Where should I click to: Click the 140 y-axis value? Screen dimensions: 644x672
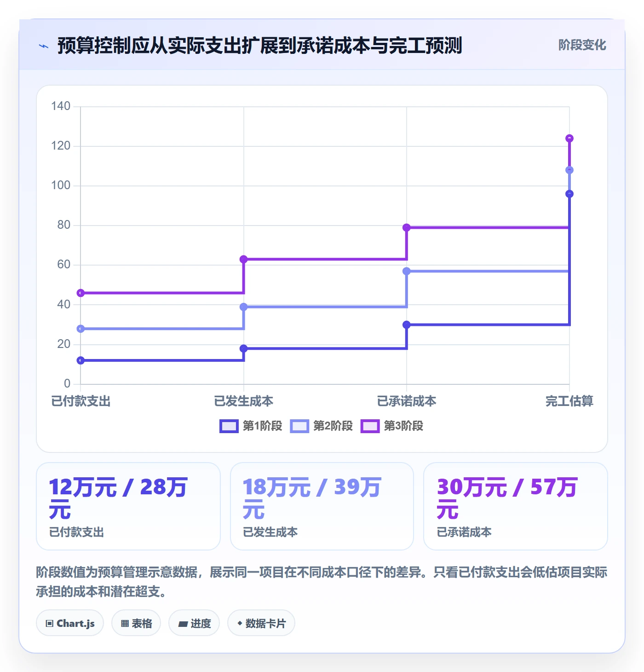61,106
